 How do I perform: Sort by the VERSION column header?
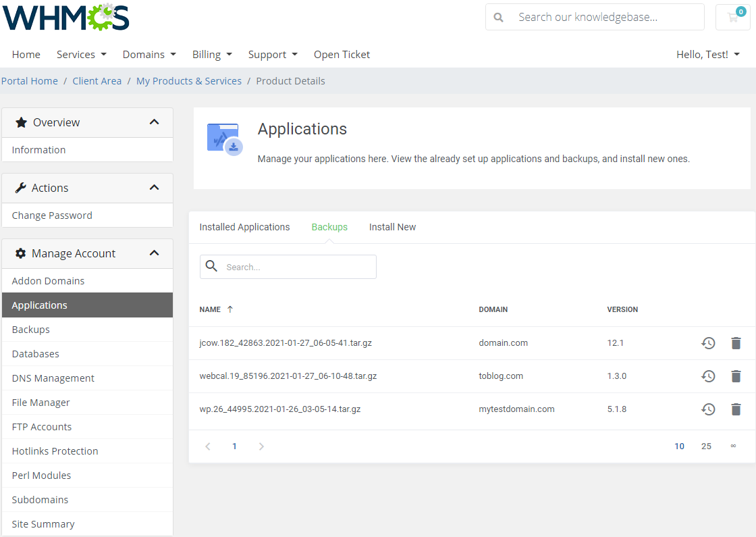click(622, 310)
